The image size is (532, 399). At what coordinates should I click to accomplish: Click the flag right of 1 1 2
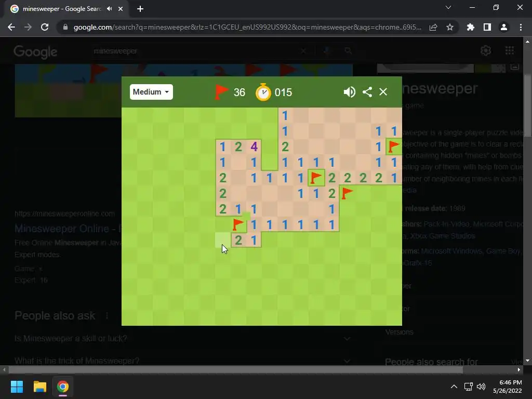point(347,193)
